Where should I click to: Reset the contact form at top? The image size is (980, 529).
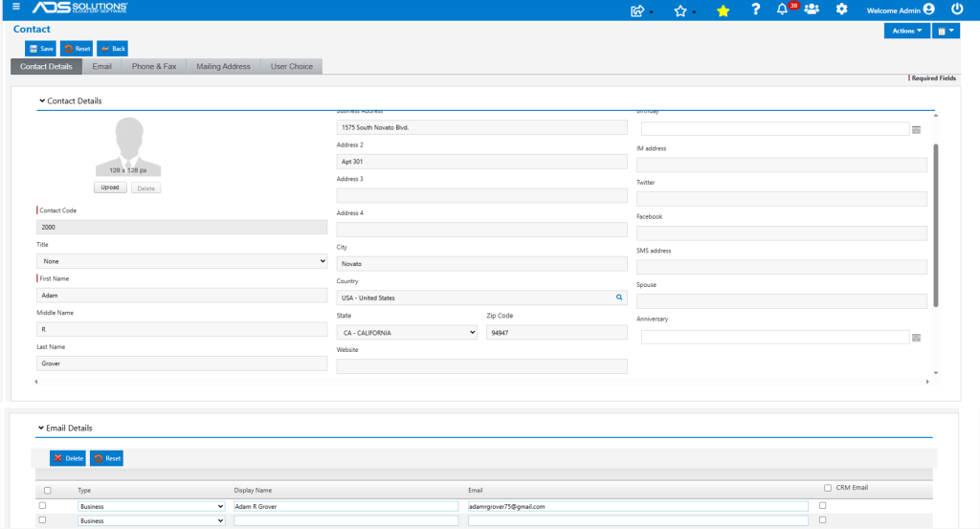(x=77, y=49)
